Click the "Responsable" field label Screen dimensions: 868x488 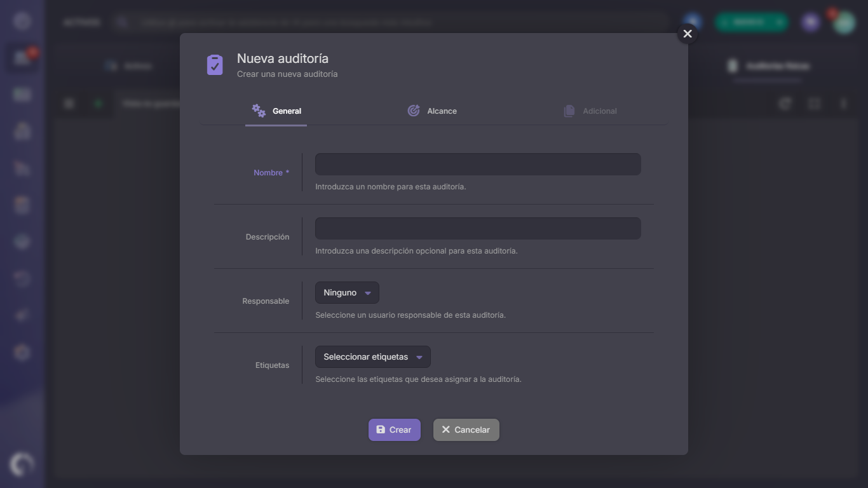coord(266,301)
